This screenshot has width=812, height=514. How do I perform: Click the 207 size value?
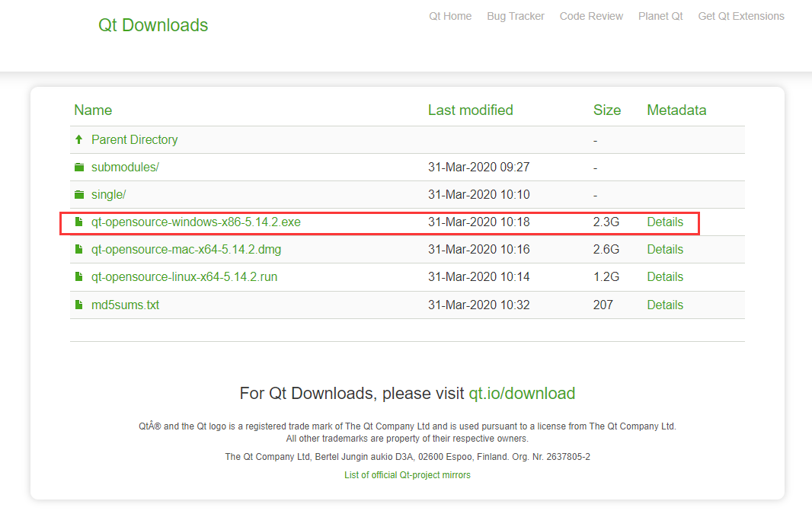click(x=603, y=305)
